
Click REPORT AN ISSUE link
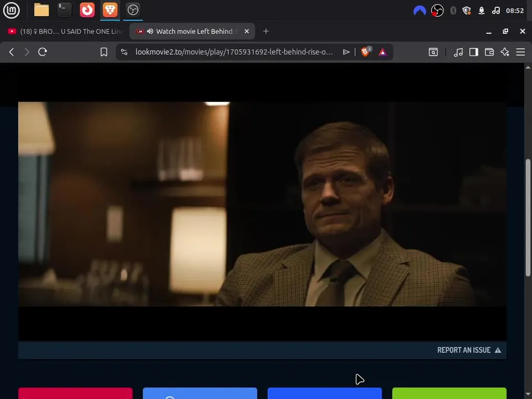pyautogui.click(x=469, y=350)
